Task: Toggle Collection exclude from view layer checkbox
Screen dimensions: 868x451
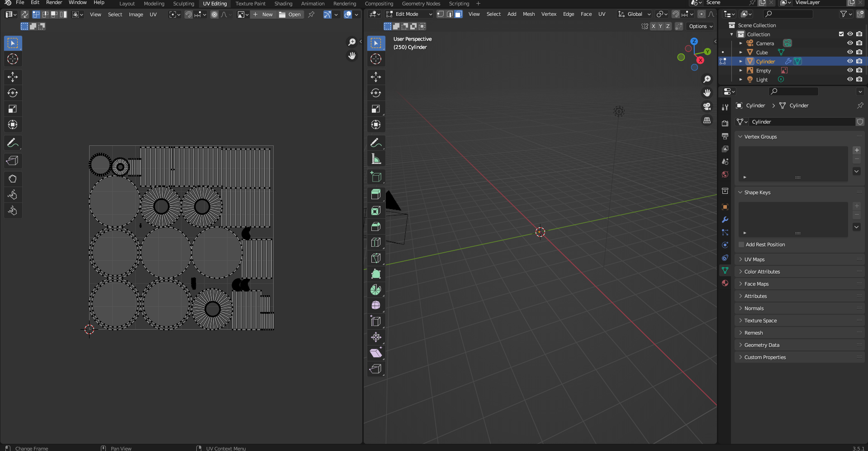Action: 841,34
